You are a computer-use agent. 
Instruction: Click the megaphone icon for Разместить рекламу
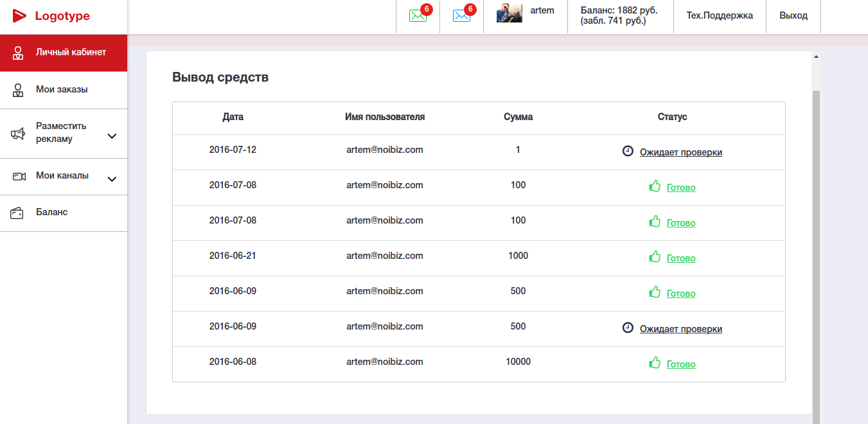click(18, 134)
